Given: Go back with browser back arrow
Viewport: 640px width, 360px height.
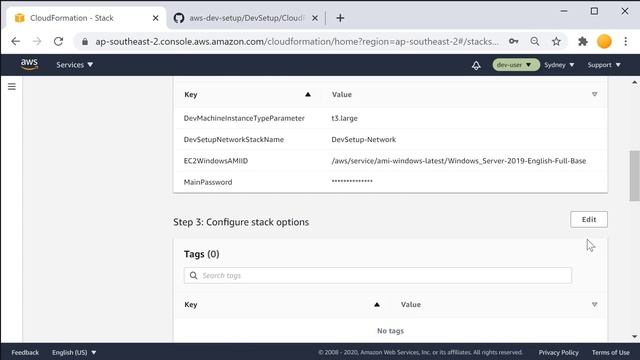Looking at the screenshot, I should [16, 41].
